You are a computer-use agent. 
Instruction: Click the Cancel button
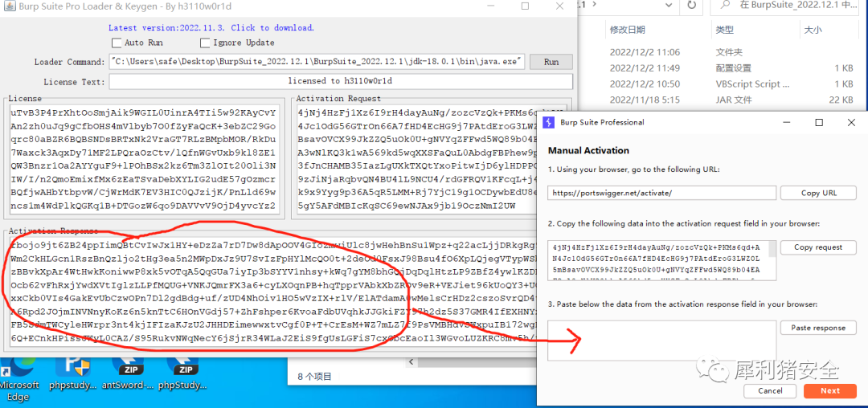[x=771, y=390]
